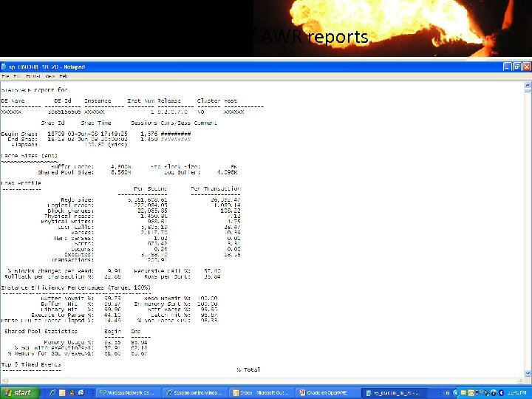Restore down the Notepad window
This screenshot has width=532, height=399.
click(516, 66)
